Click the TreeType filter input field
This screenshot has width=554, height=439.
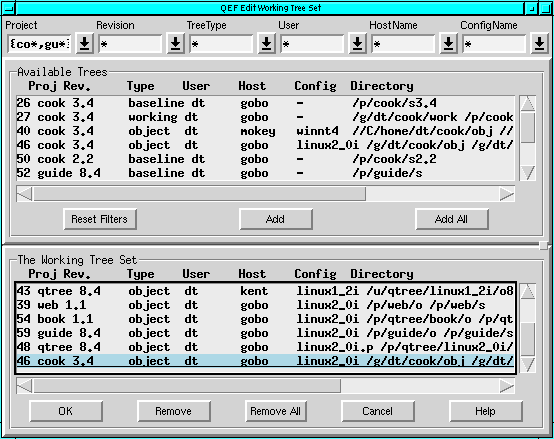221,44
